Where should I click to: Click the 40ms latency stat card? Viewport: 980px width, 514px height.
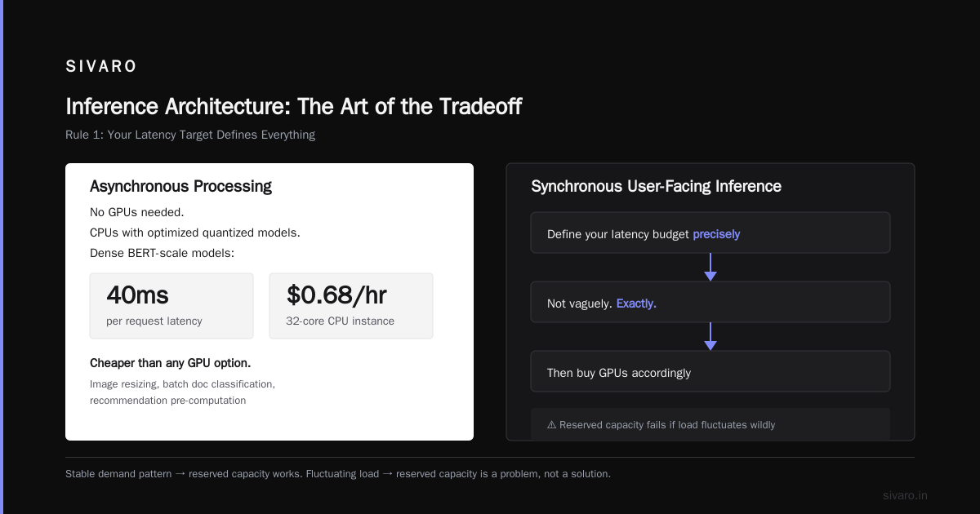[171, 306]
